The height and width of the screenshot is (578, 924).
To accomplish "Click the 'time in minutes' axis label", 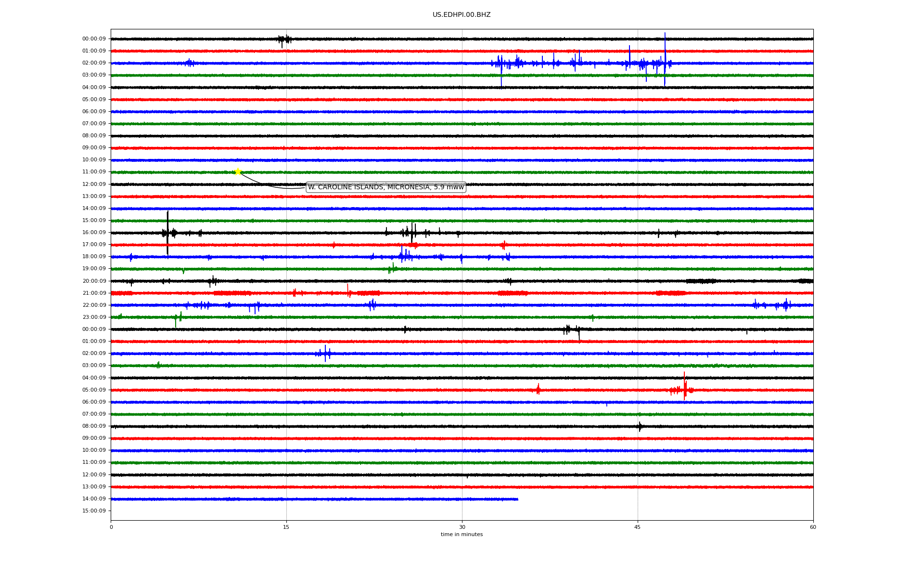I will click(x=461, y=535).
